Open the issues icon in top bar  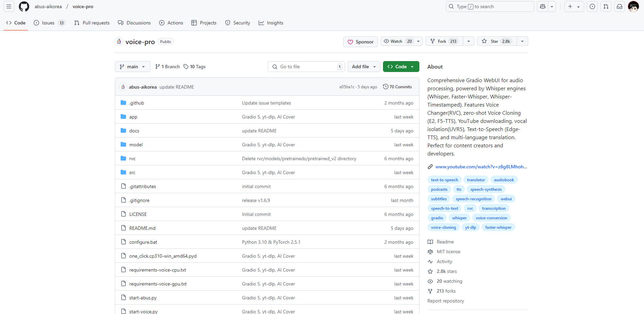click(x=592, y=6)
